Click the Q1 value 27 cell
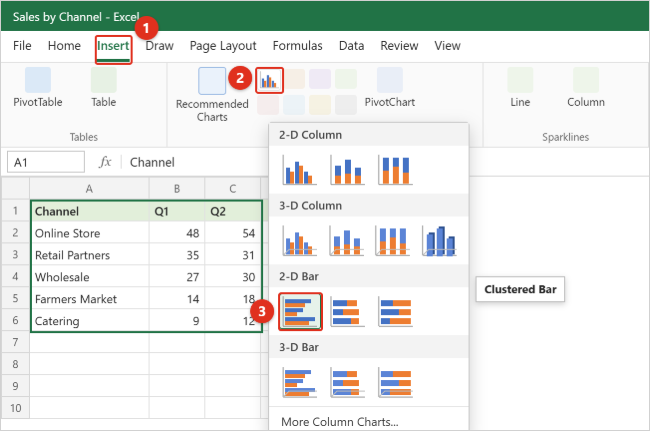The image size is (650, 431). (177, 277)
